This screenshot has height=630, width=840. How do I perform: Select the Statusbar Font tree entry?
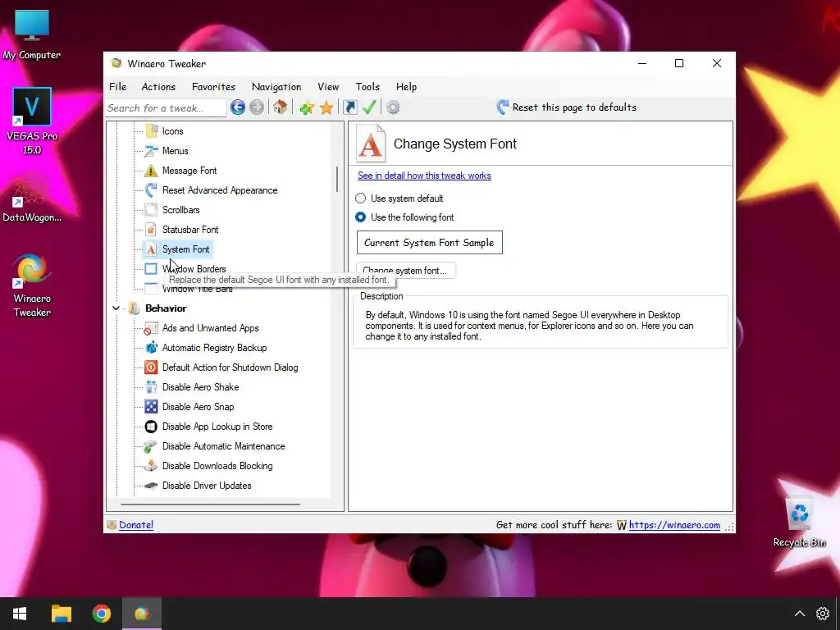[x=190, y=230]
